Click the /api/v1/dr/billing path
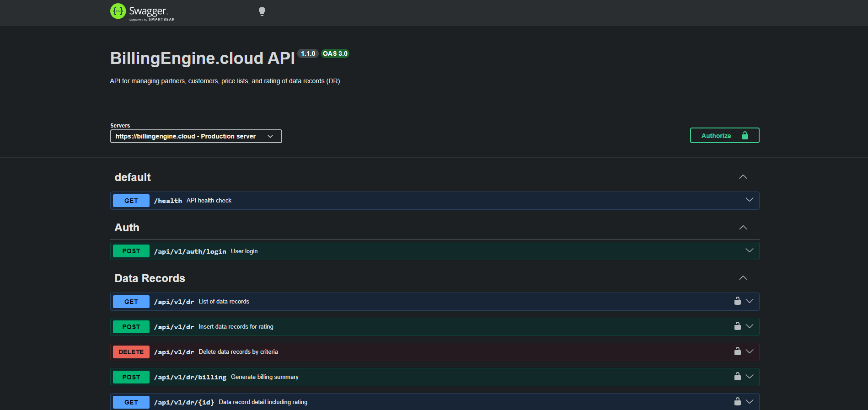868x410 pixels. coord(190,377)
